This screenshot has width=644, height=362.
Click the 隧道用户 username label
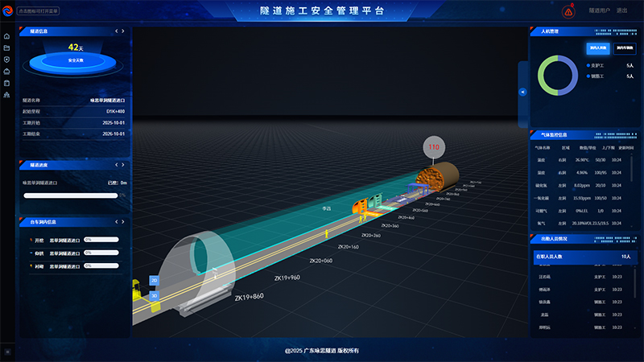click(x=600, y=12)
